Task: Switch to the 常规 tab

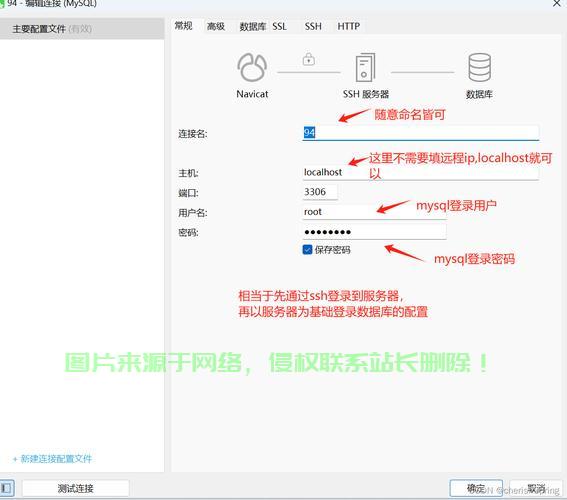Action: point(183,26)
